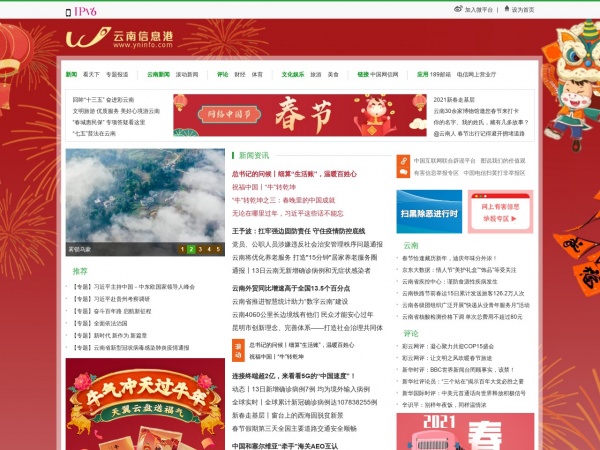Open the 网络中国节 春节 banner
Image resolution: width=600 pixels, height=450 pixels.
click(300, 115)
